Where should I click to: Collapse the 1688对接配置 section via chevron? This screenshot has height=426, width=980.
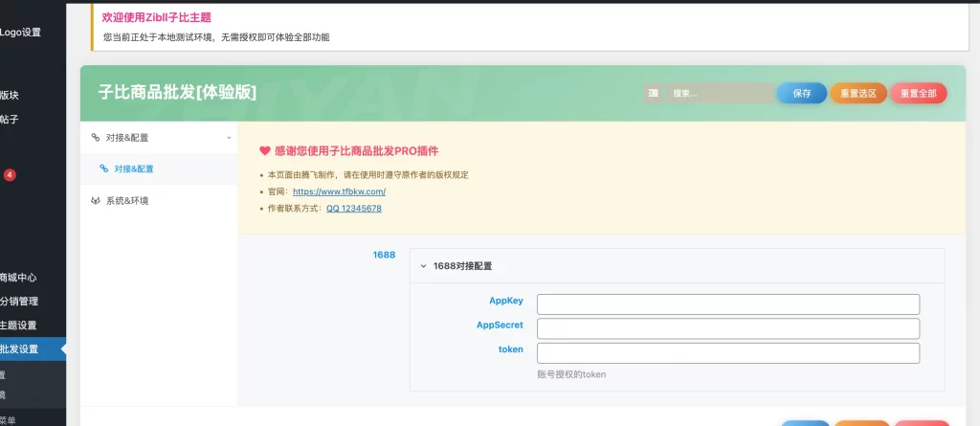(x=423, y=266)
